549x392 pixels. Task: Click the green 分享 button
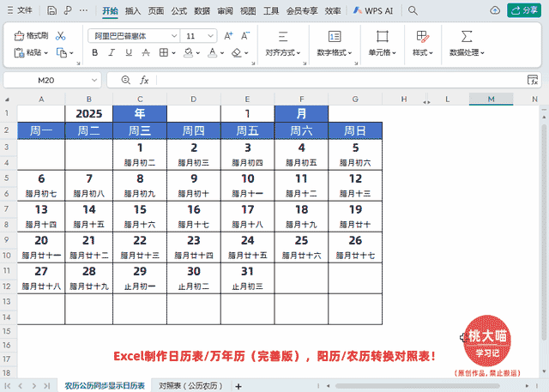click(x=524, y=10)
